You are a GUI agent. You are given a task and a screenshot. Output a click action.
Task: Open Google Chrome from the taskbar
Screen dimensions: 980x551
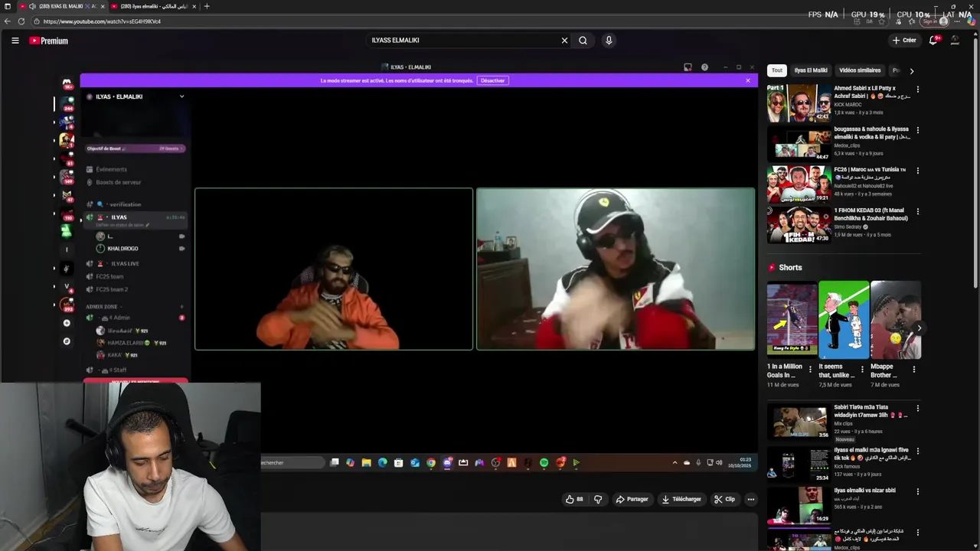click(431, 462)
